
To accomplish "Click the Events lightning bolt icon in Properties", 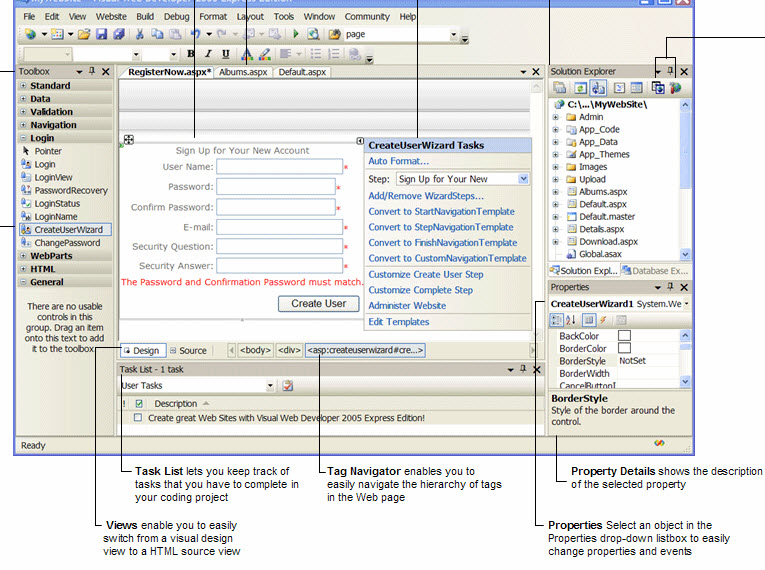I will 605,320.
